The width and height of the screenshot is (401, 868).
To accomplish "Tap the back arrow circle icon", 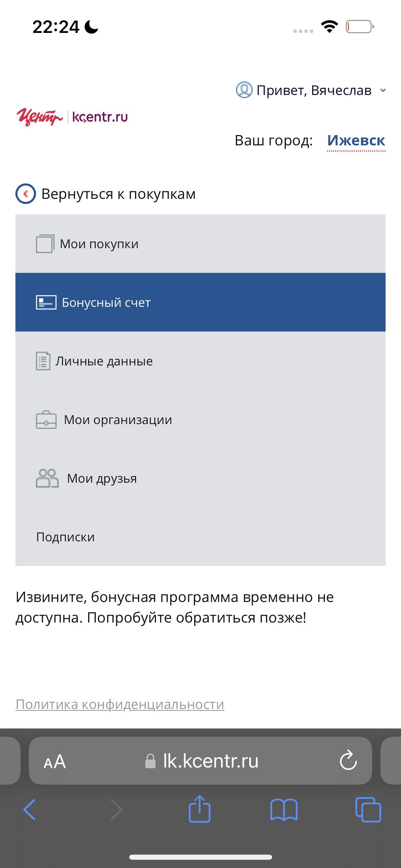I will click(x=26, y=194).
